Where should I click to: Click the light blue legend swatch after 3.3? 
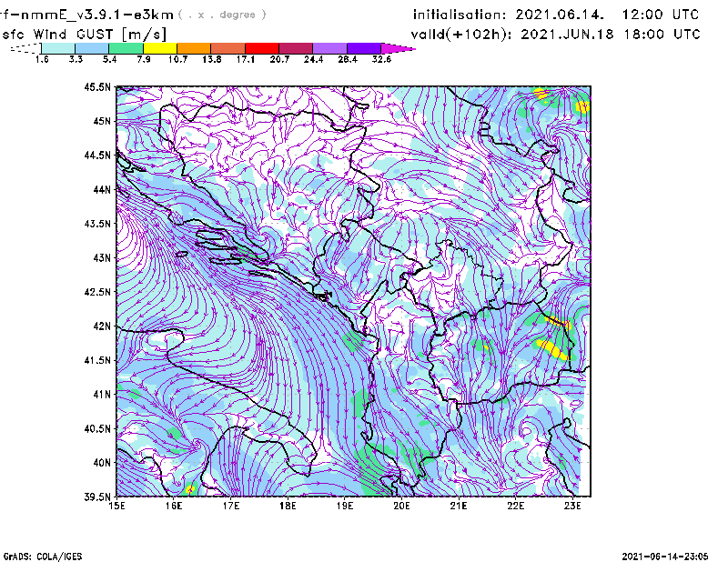click(92, 48)
